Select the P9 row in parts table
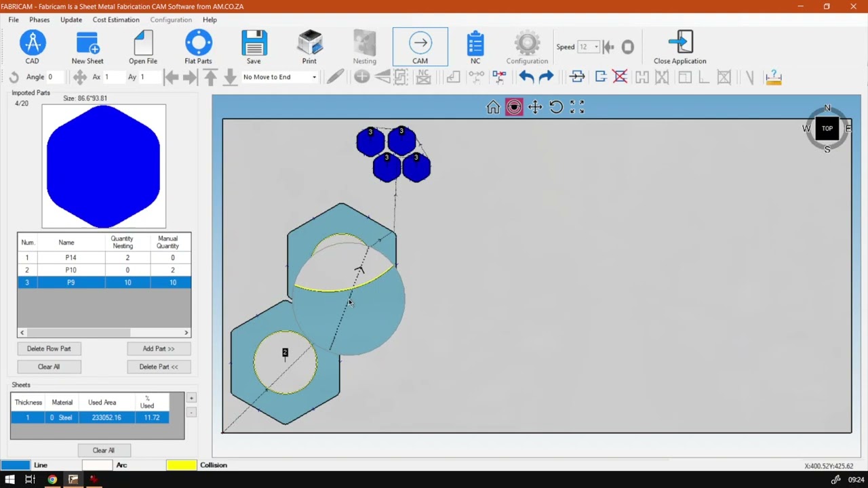This screenshot has height=488, width=868. click(104, 283)
